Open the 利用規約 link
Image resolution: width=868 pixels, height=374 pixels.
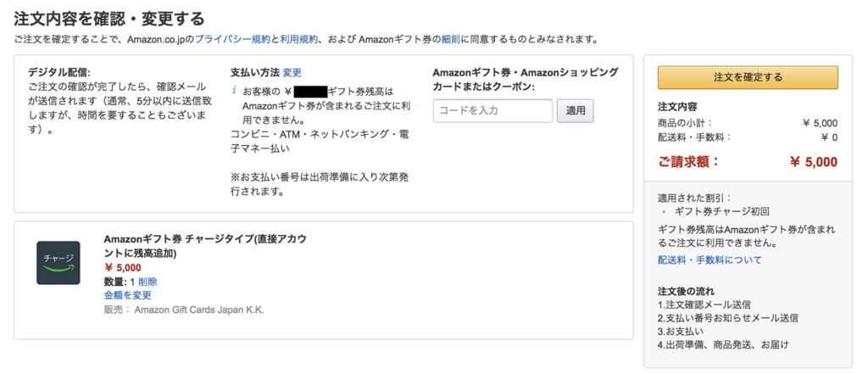[298, 39]
